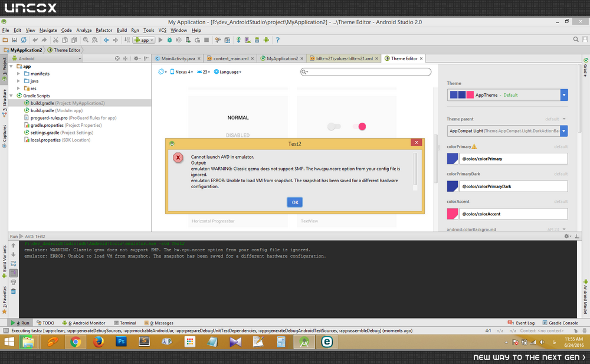Click the Forward navigation arrow
The width and height of the screenshot is (590, 364).
point(116,40)
